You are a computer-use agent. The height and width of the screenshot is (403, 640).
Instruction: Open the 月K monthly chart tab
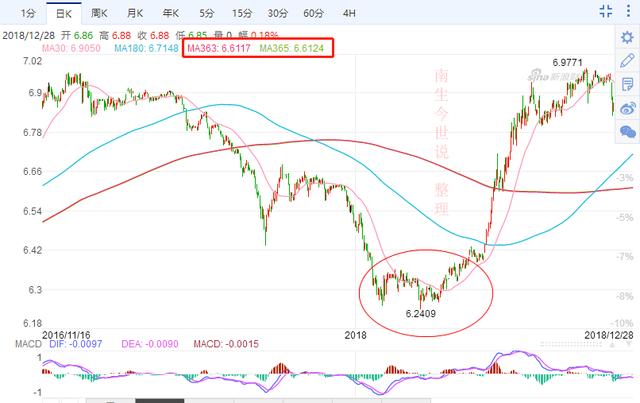[134, 13]
